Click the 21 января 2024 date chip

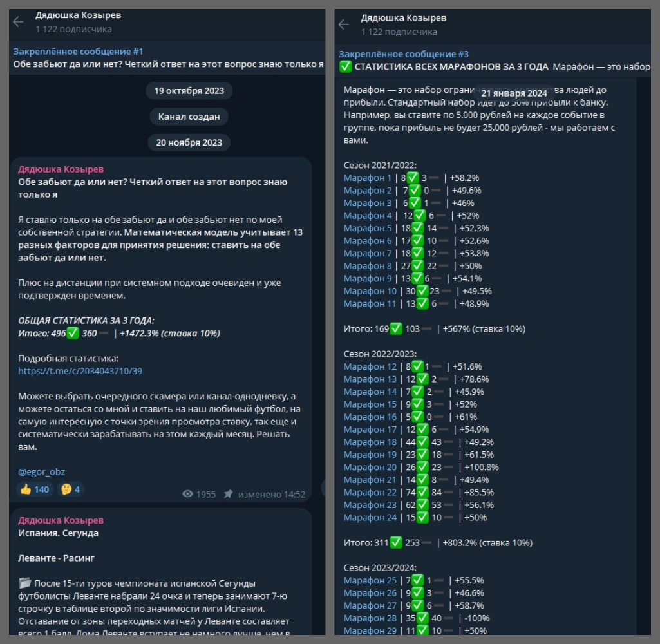point(514,93)
